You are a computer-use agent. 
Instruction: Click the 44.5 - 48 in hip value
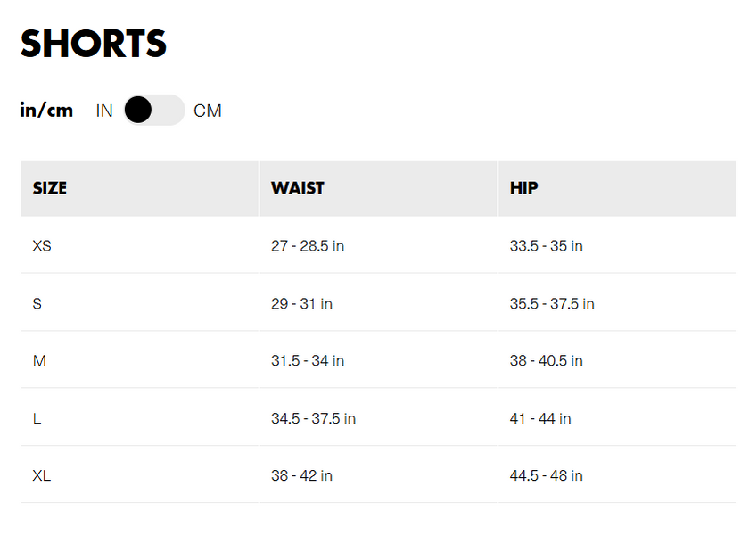tap(546, 476)
